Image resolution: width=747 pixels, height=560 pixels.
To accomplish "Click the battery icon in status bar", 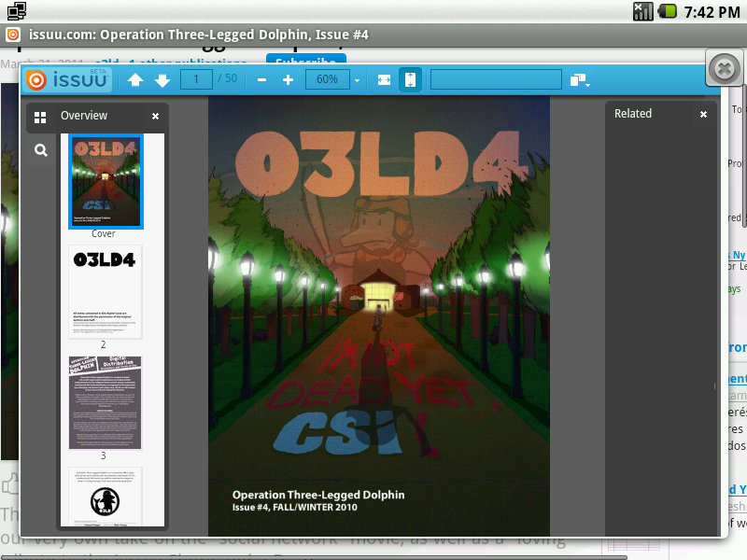I will click(x=668, y=11).
